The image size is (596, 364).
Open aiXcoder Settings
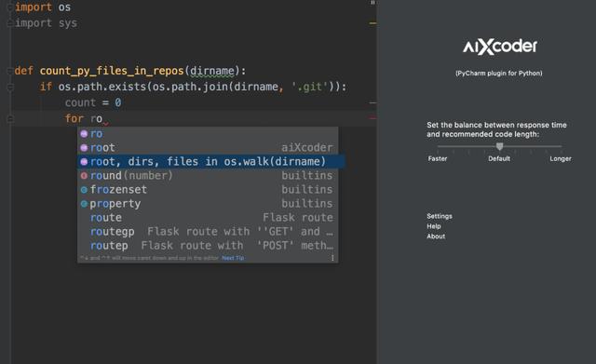440,216
